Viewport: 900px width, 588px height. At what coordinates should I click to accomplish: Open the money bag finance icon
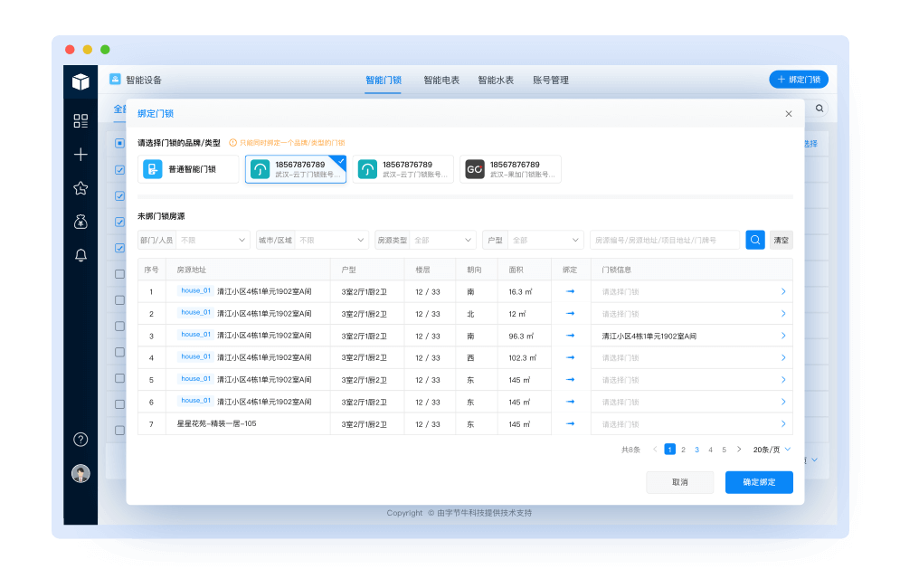[x=81, y=222]
